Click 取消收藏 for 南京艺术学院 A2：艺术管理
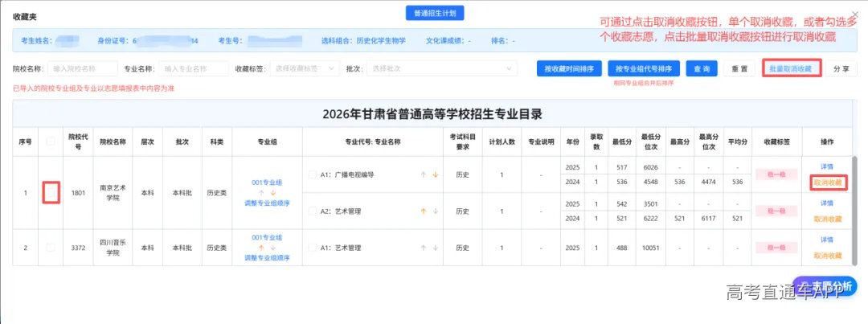868x324 pixels. point(827,219)
